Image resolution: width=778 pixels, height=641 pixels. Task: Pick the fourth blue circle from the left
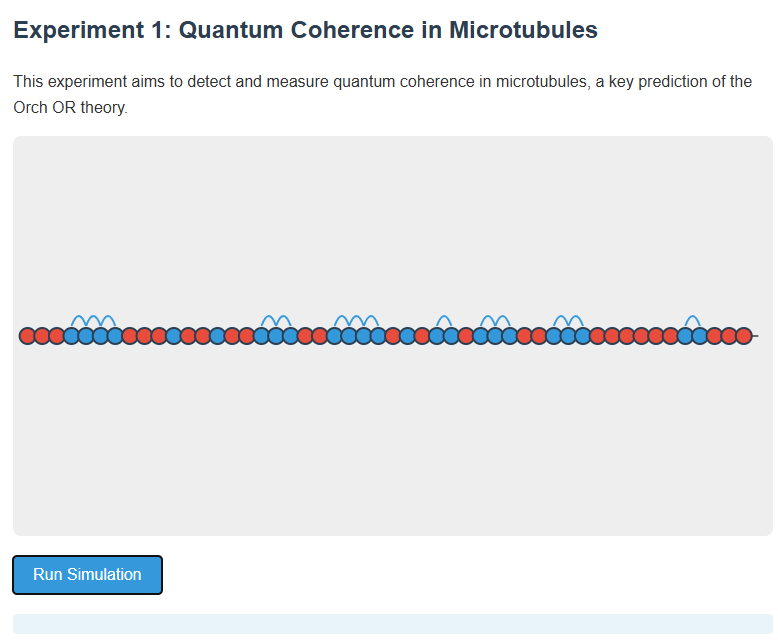[x=115, y=336]
